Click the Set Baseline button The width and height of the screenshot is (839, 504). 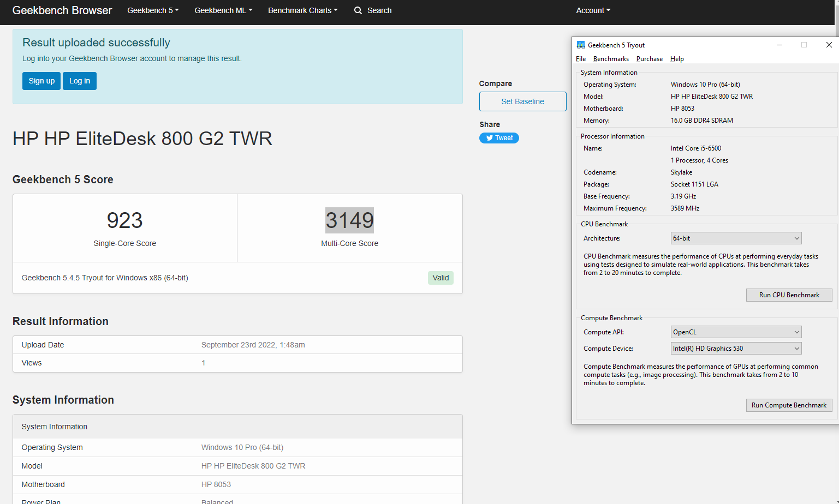pos(522,101)
